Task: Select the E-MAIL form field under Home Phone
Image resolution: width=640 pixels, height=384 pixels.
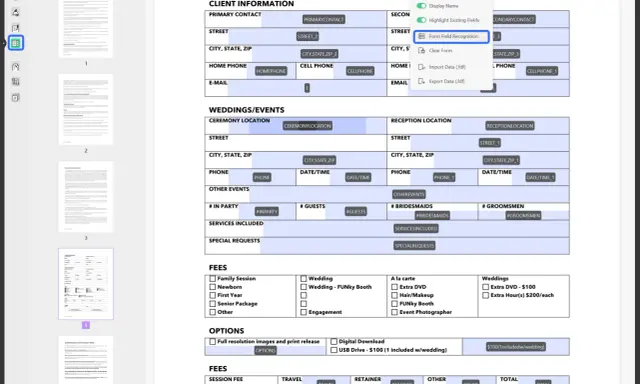Action: pos(307,88)
